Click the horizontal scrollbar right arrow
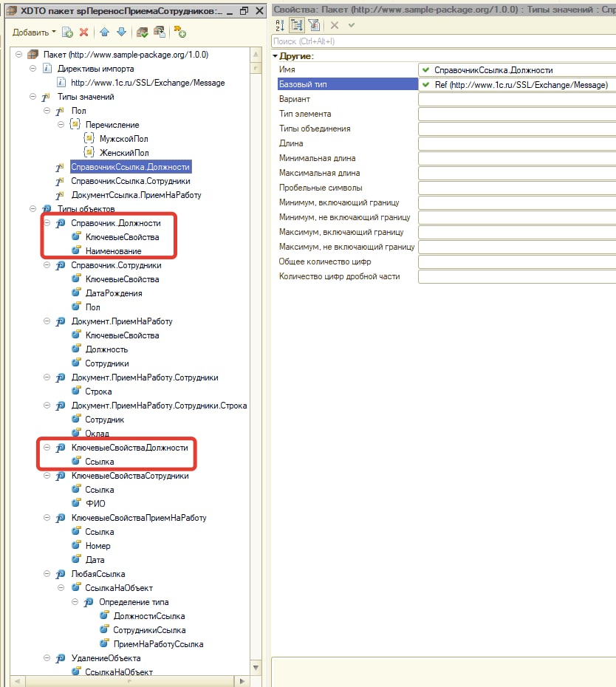The width and height of the screenshot is (616, 687). click(x=242, y=681)
